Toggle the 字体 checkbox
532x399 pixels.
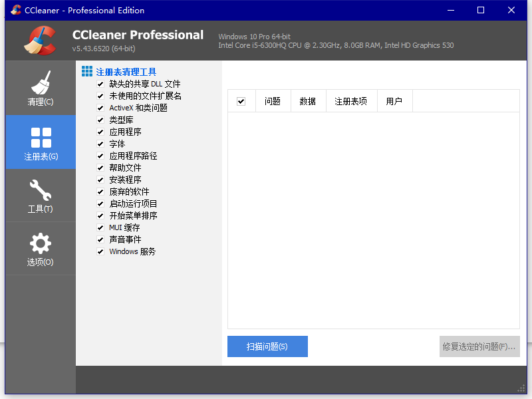pos(100,144)
